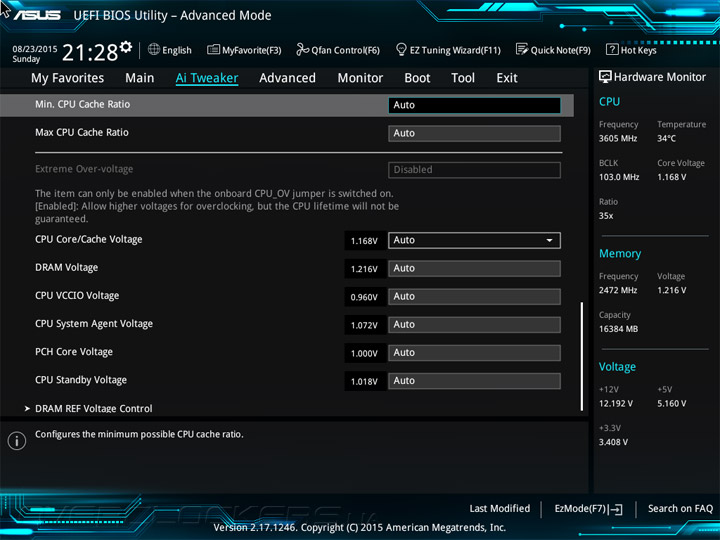Switch to the Main tab
720x540 pixels.
pos(140,78)
